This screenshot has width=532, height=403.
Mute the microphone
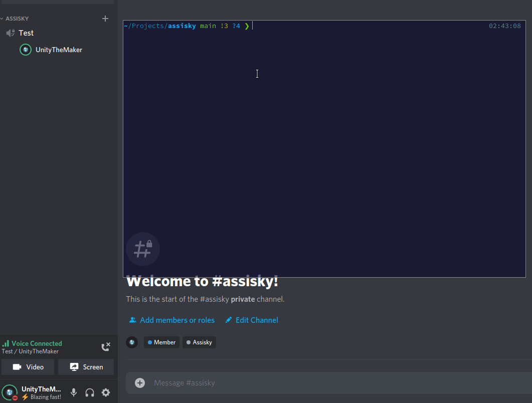pyautogui.click(x=74, y=392)
